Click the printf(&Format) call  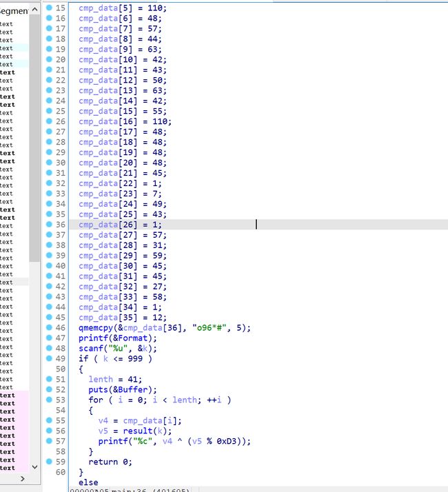click(x=117, y=338)
